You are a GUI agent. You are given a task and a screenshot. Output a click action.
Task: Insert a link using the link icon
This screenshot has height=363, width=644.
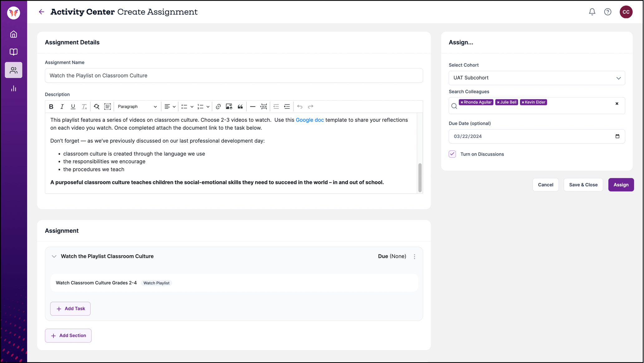218,106
